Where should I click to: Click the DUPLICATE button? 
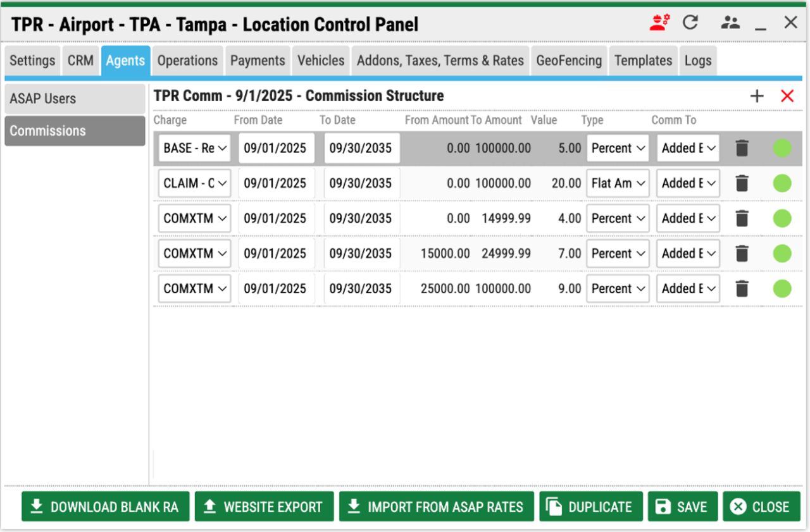click(591, 507)
